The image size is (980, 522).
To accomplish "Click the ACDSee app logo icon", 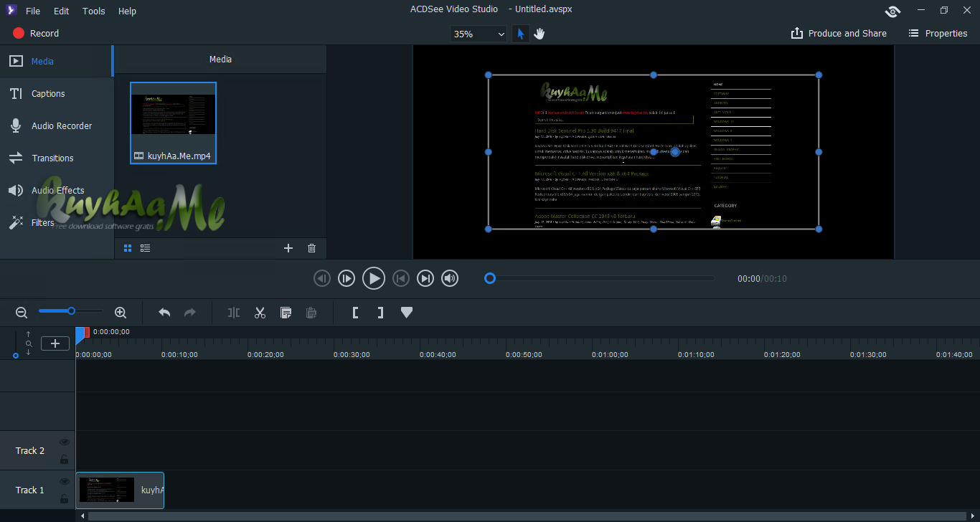I will (10, 11).
